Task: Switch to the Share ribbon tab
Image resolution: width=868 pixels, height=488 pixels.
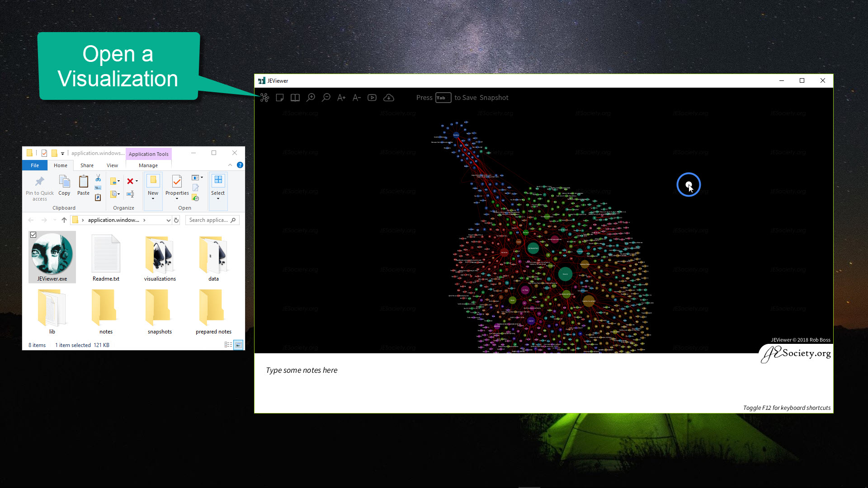Action: tap(87, 165)
